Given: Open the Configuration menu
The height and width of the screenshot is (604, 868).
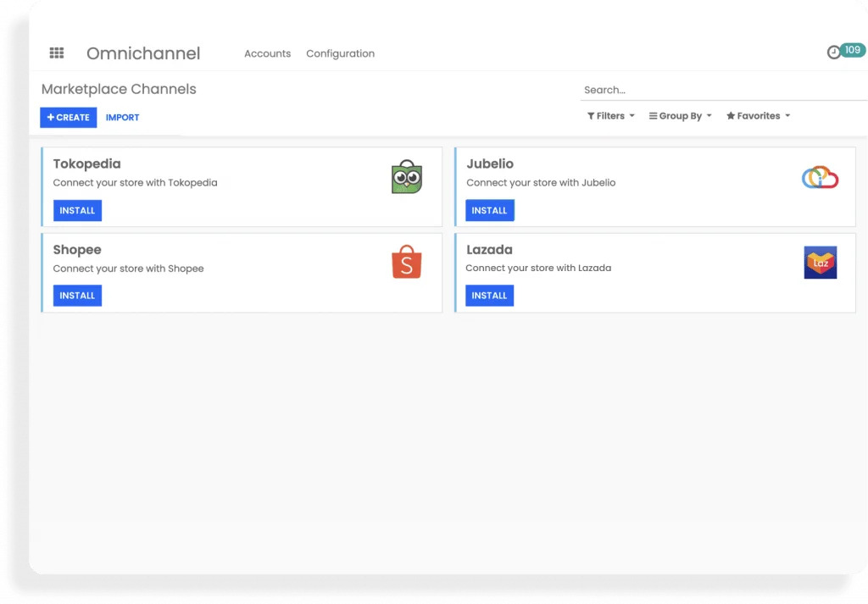Looking at the screenshot, I should click(x=341, y=53).
